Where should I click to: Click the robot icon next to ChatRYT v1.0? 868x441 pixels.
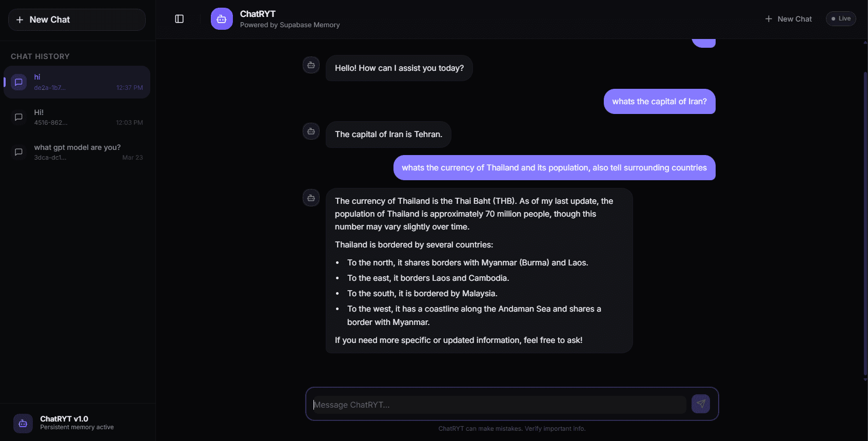pyautogui.click(x=23, y=423)
